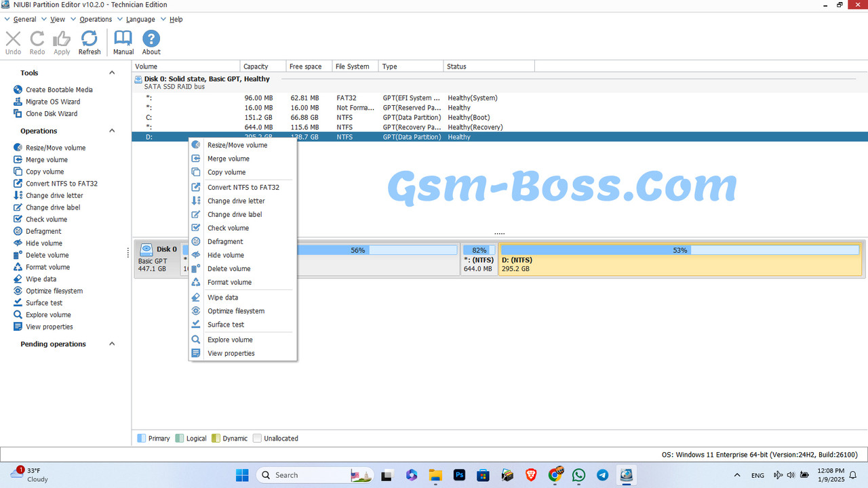
Task: Select Change drive letter in sidebar
Action: [x=47, y=196]
